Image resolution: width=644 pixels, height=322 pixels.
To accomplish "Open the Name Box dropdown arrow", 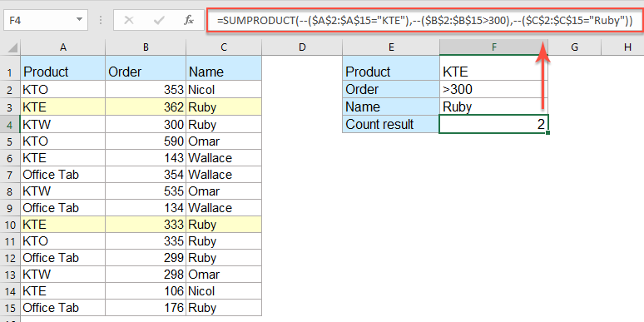I will (x=79, y=20).
